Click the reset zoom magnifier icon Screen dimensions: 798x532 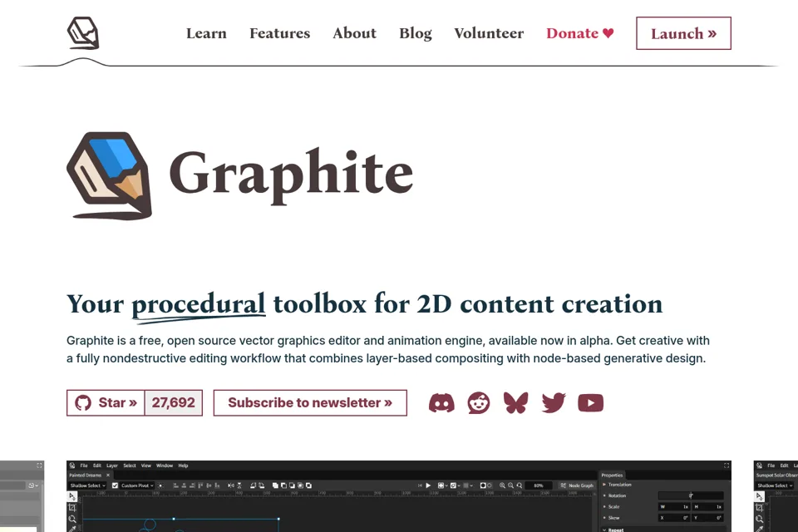pyautogui.click(x=519, y=485)
